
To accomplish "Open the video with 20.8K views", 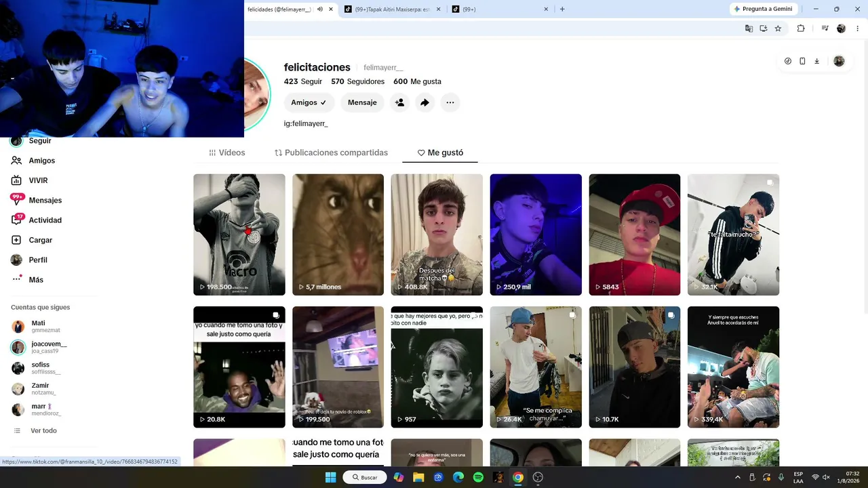I will [239, 367].
